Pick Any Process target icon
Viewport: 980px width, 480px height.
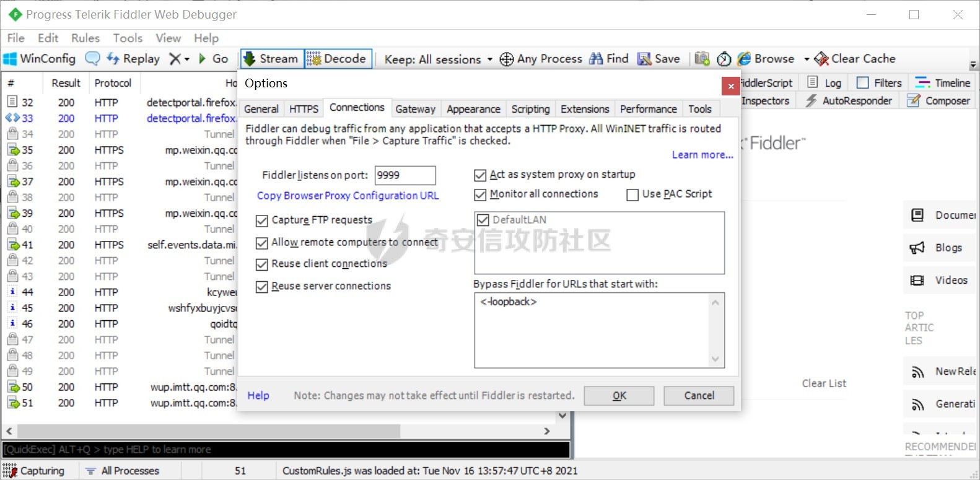(507, 59)
